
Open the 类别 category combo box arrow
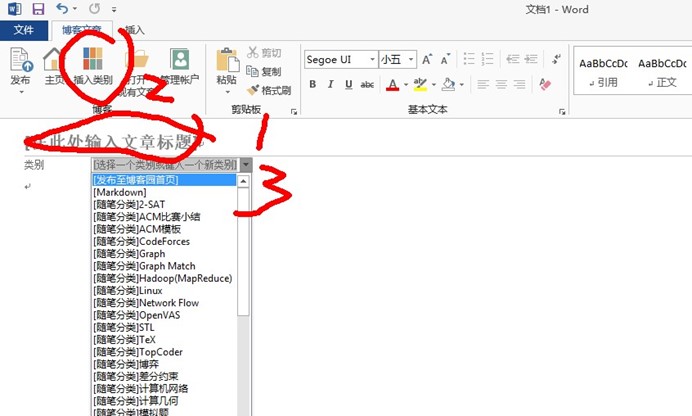(246, 165)
